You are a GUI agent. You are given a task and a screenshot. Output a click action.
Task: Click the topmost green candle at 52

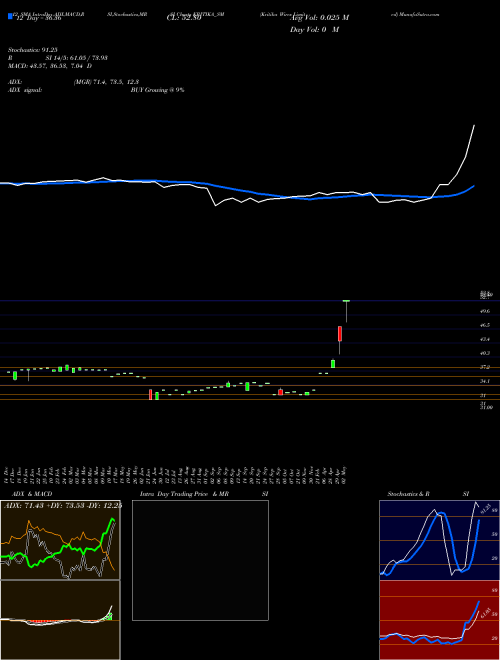pyautogui.click(x=346, y=301)
